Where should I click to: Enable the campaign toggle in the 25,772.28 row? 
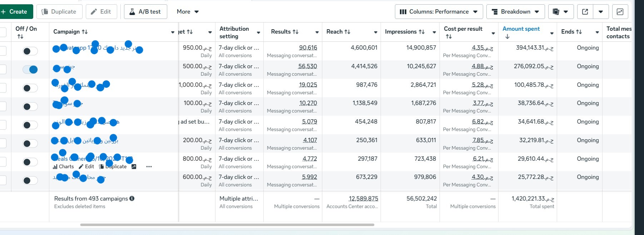[30, 180]
